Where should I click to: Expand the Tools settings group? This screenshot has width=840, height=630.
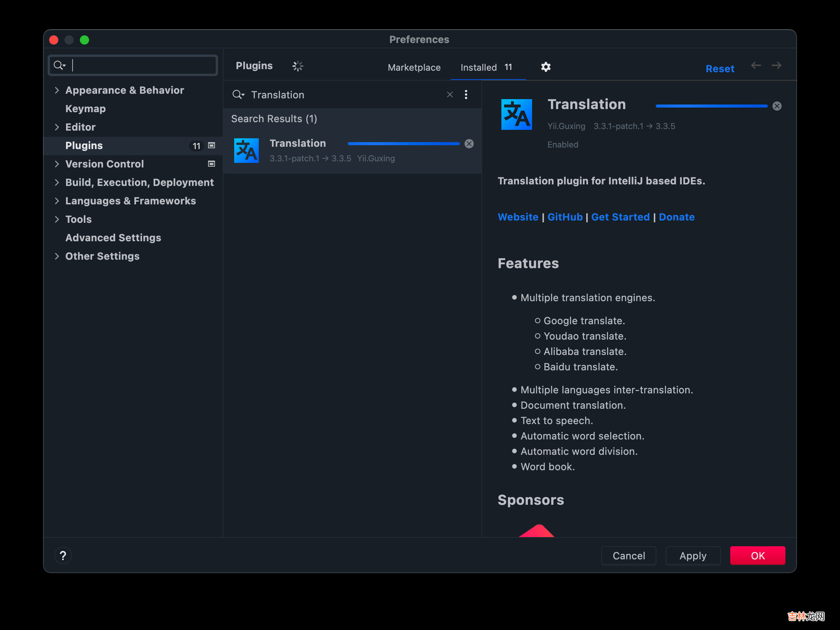click(57, 219)
